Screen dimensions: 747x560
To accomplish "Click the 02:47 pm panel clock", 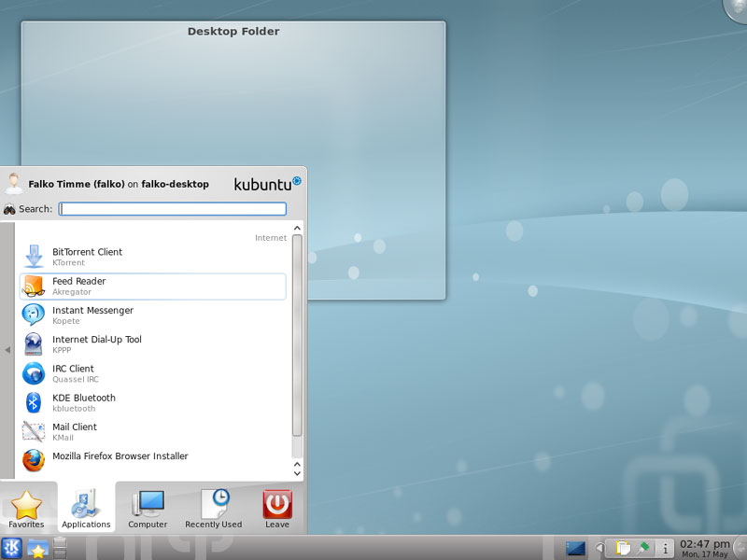I will (x=705, y=548).
